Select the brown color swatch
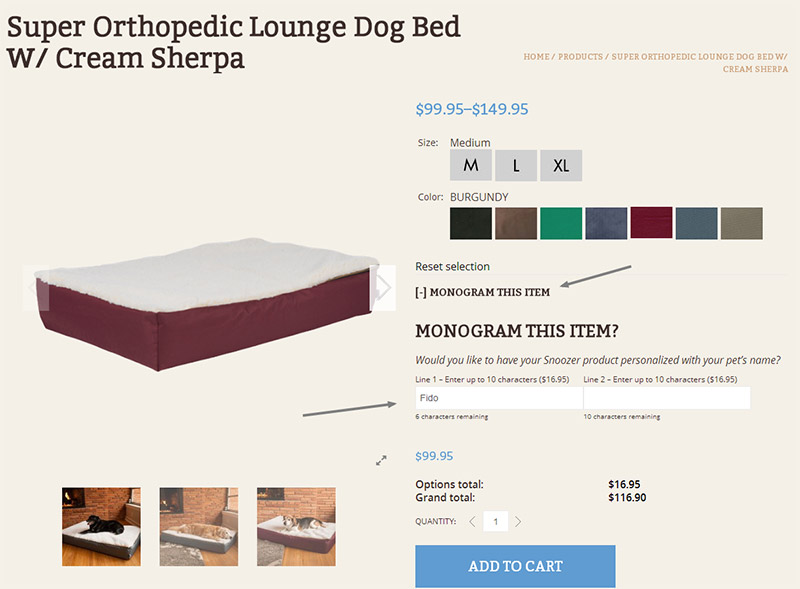This screenshot has width=800, height=589. click(x=516, y=224)
